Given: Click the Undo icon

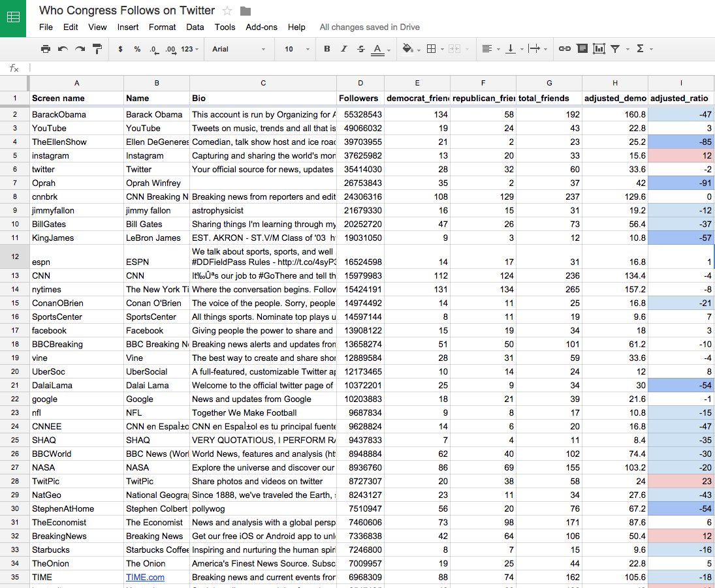Looking at the screenshot, I should tap(63, 49).
